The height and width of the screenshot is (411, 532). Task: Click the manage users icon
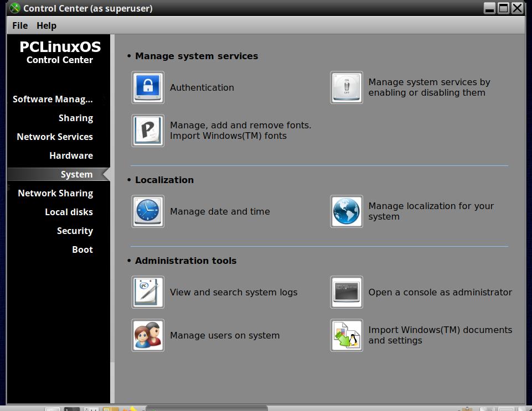click(148, 335)
